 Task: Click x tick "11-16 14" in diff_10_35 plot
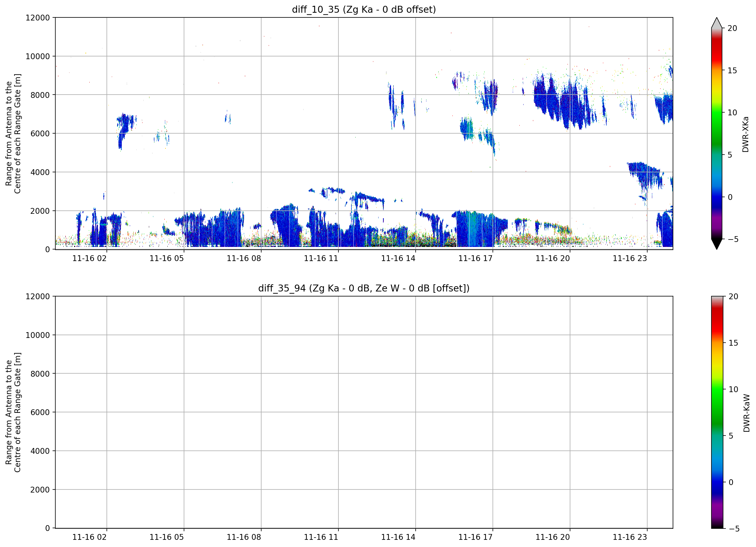(x=398, y=259)
